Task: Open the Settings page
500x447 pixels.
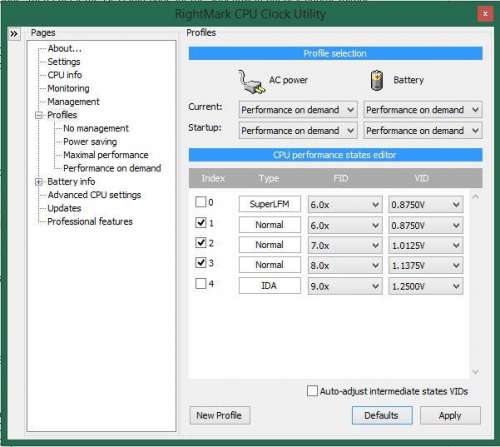Action: [64, 62]
